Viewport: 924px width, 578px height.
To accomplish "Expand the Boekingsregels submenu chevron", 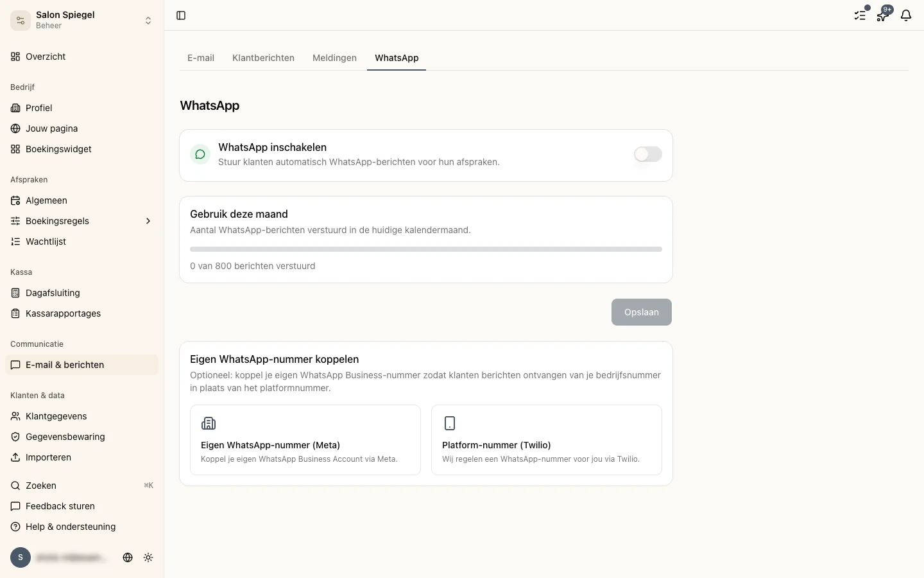I will pyautogui.click(x=148, y=221).
